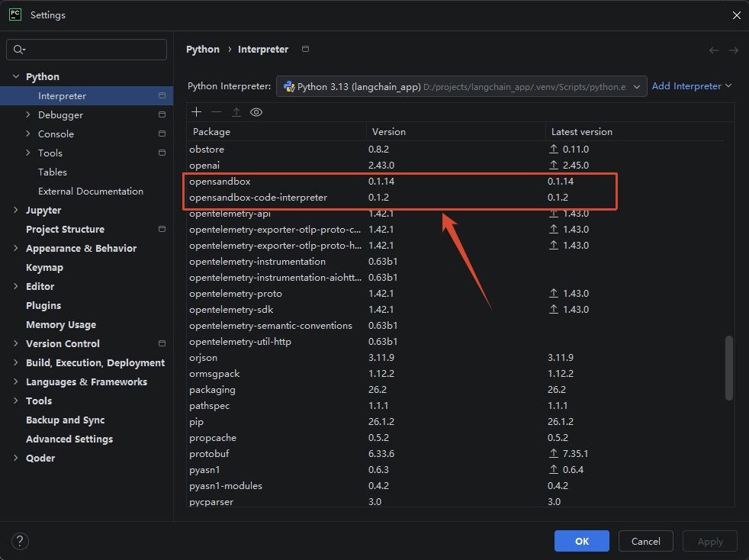Click the forward navigation arrow
Viewport: 749px width, 560px height.
[734, 50]
